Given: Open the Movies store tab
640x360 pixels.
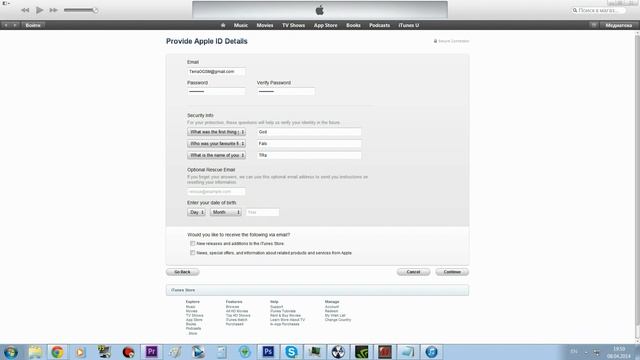Looking at the screenshot, I should pyautogui.click(x=265, y=25).
